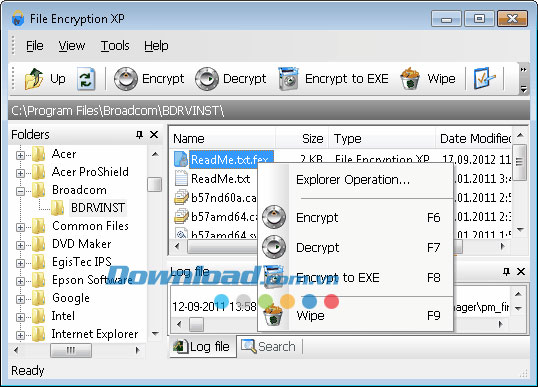Select the Acer ProShield folder
538x387 pixels.
pyautogui.click(x=90, y=172)
